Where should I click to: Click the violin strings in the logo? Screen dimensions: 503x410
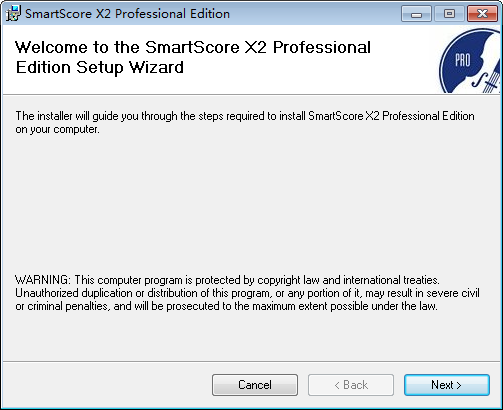[x=491, y=83]
